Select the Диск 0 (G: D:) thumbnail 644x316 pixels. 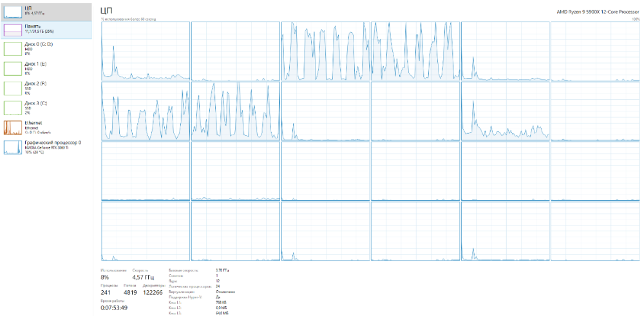(13, 49)
